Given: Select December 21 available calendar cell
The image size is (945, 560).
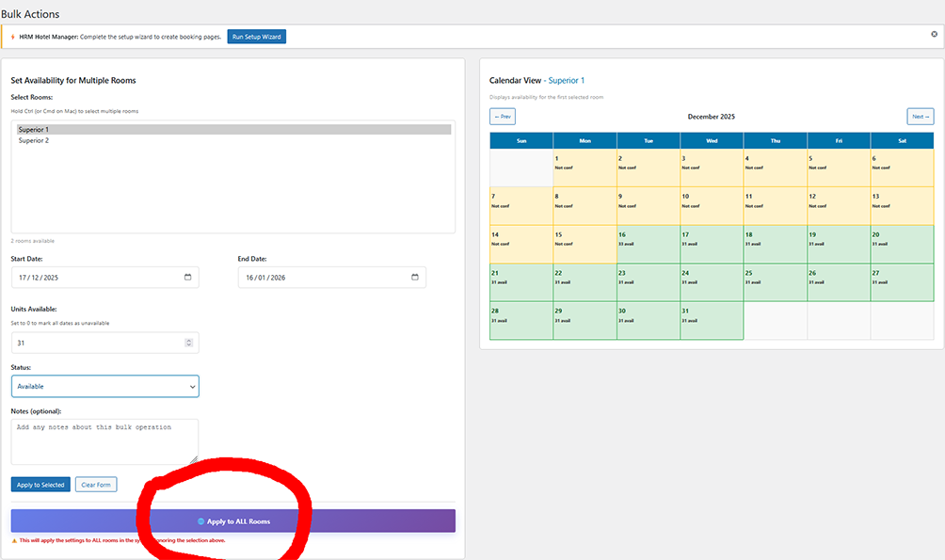Looking at the screenshot, I should click(x=521, y=282).
